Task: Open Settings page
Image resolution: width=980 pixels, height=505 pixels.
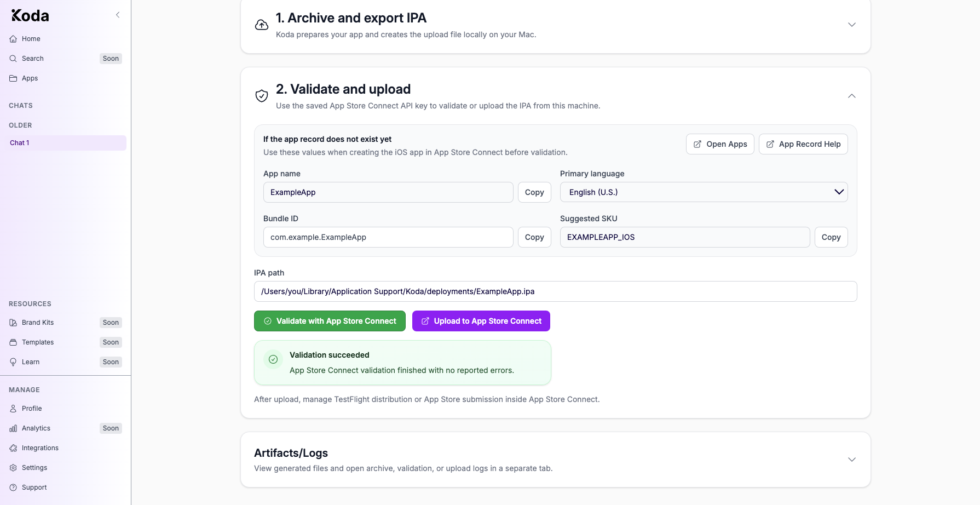Action: [x=65, y=468]
